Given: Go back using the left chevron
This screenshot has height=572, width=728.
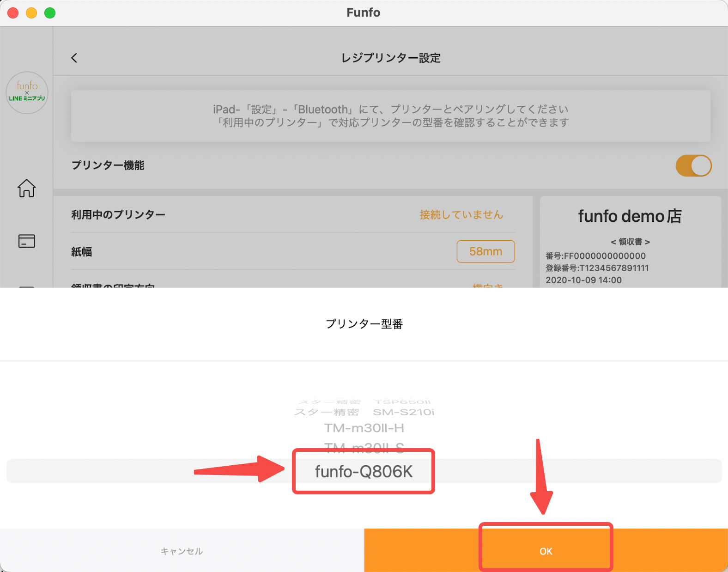Looking at the screenshot, I should [74, 58].
